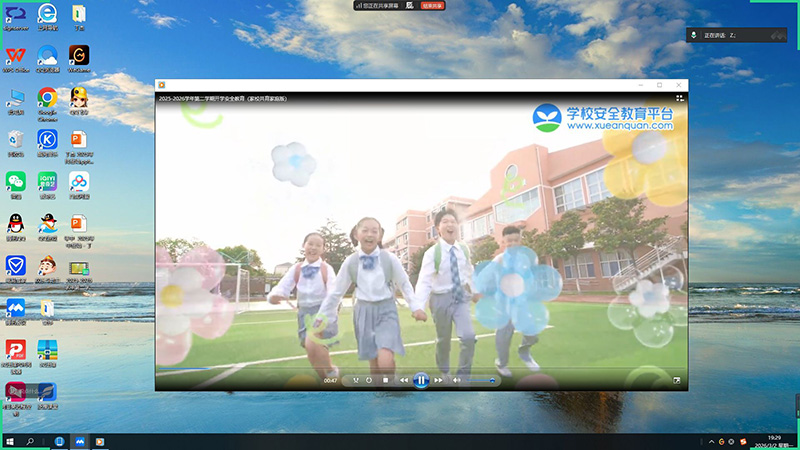Click the red end sharing button

pos(433,5)
